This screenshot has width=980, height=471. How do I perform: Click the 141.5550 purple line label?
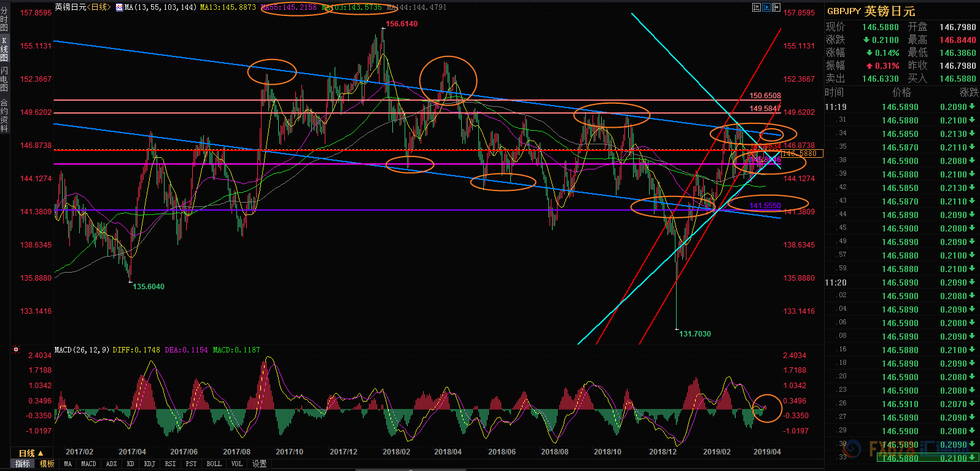coord(765,206)
